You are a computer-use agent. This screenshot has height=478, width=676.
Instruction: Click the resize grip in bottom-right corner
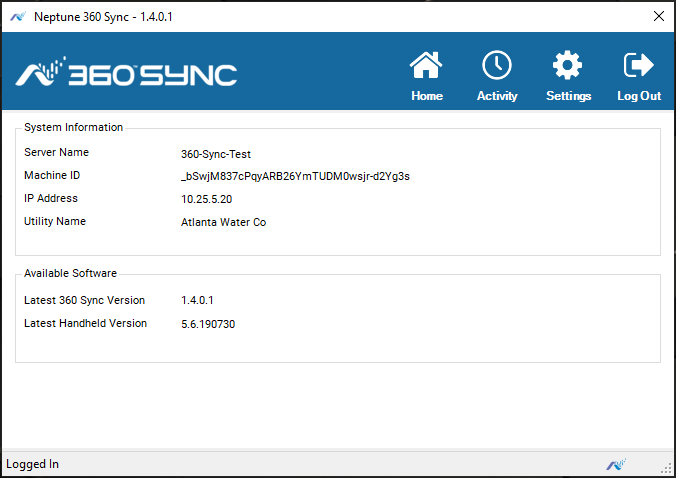pyautogui.click(x=666, y=468)
